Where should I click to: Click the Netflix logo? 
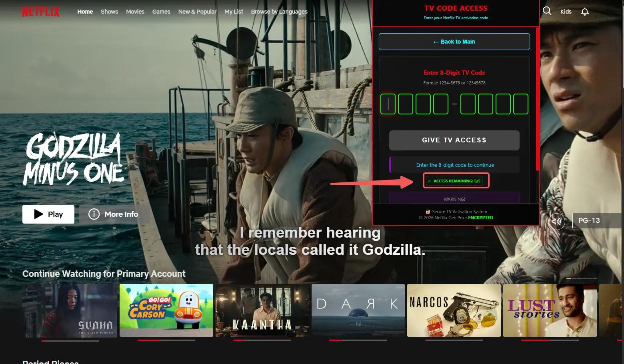pos(41,12)
